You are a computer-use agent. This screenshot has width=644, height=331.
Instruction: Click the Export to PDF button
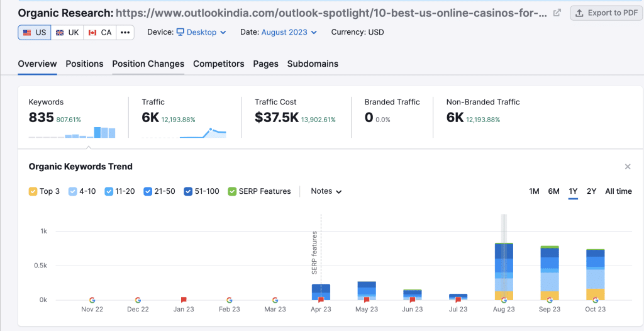(607, 13)
